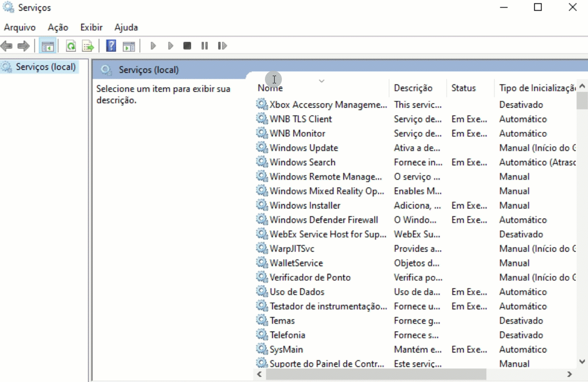Select the Telefonia service name
The image size is (588, 382).
tap(288, 335)
